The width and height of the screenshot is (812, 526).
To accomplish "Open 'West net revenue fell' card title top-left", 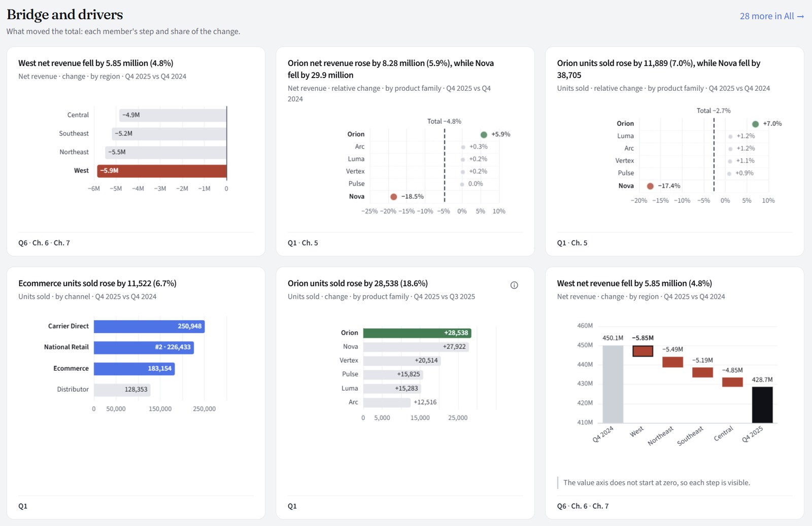I will 96,63.
